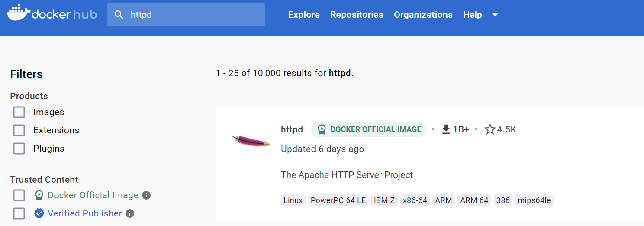
Task: Click The Apache HTTP Server Project description
Action: (x=347, y=175)
